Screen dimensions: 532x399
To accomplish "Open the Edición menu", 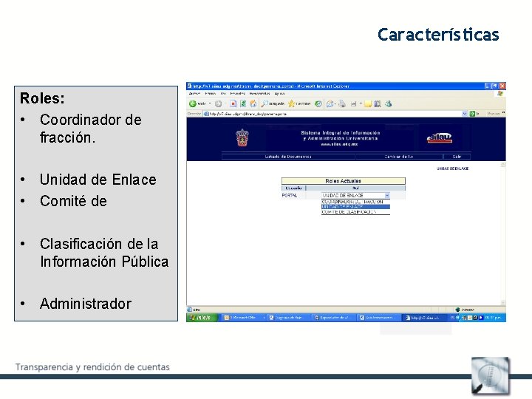I will pyautogui.click(x=211, y=93).
